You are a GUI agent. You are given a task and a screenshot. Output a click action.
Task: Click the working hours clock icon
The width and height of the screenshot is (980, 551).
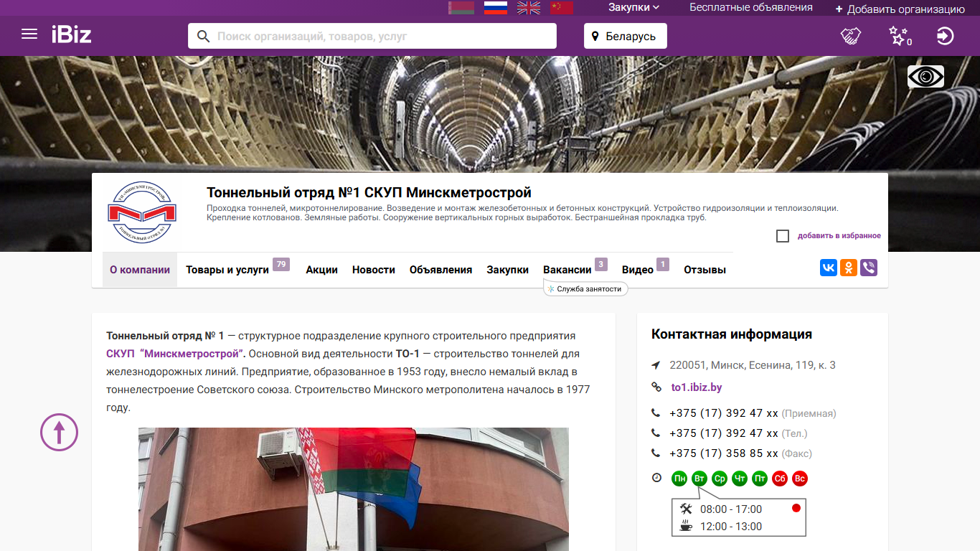pyautogui.click(x=656, y=478)
